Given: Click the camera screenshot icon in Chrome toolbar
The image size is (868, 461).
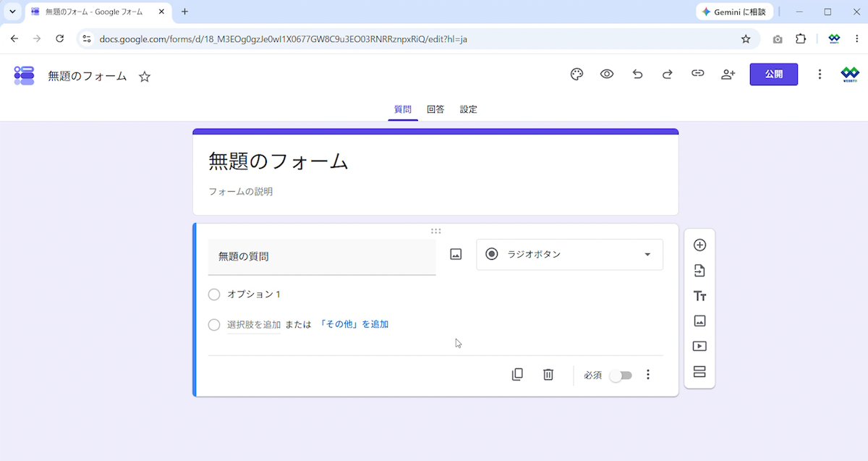Looking at the screenshot, I should [x=778, y=39].
